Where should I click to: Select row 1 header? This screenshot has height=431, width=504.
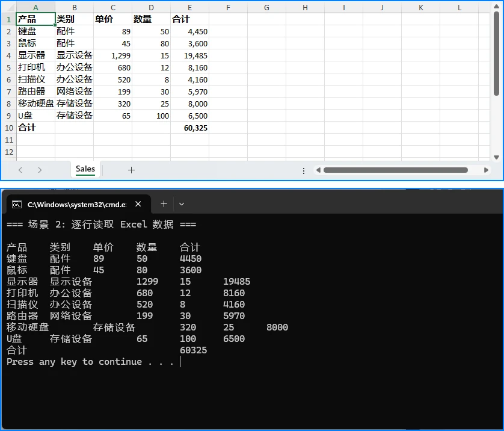[8, 19]
